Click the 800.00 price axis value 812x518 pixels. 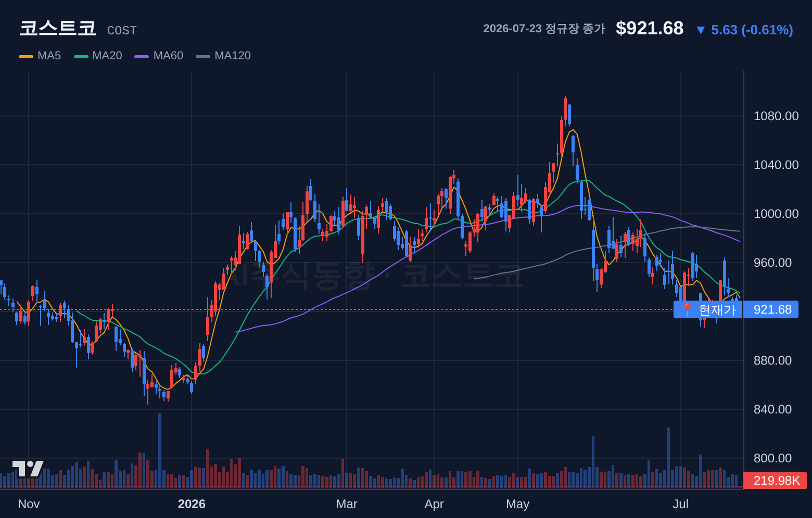click(x=772, y=458)
